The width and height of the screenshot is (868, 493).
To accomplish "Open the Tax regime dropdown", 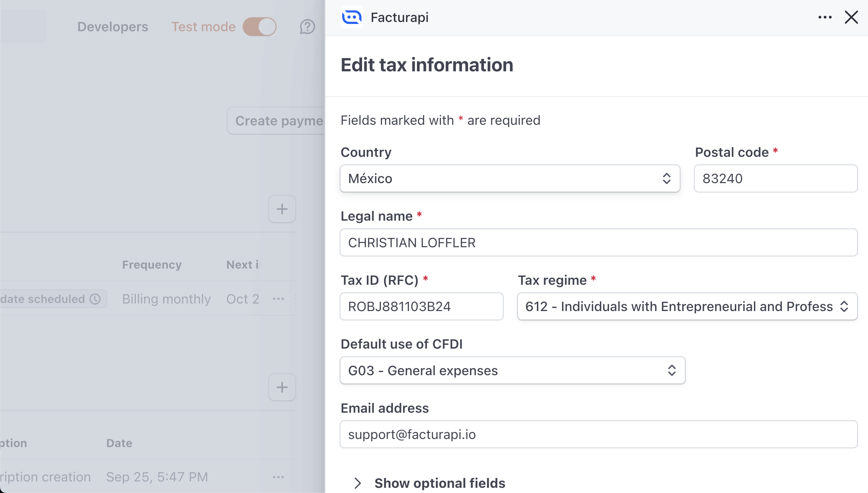I will (x=687, y=306).
